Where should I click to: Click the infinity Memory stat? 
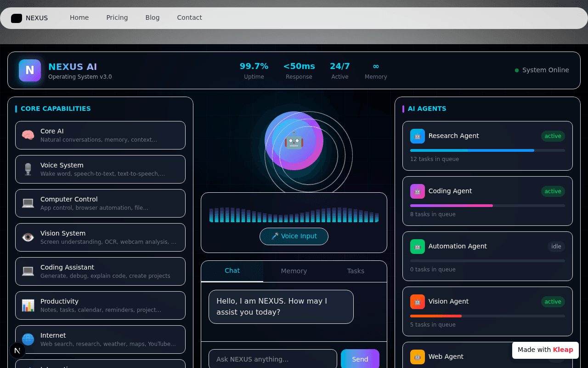(376, 70)
